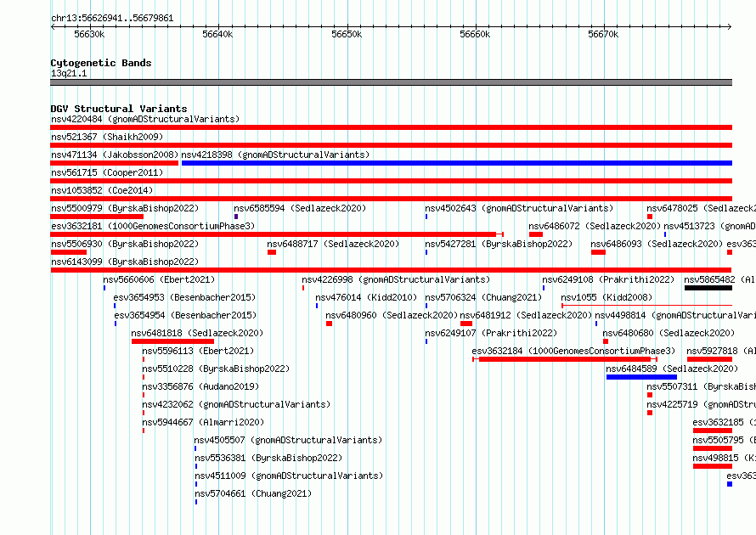The image size is (756, 535).
Task: Select nsv5536381 (ByrskaBishop2022) label
Action: click(268, 458)
